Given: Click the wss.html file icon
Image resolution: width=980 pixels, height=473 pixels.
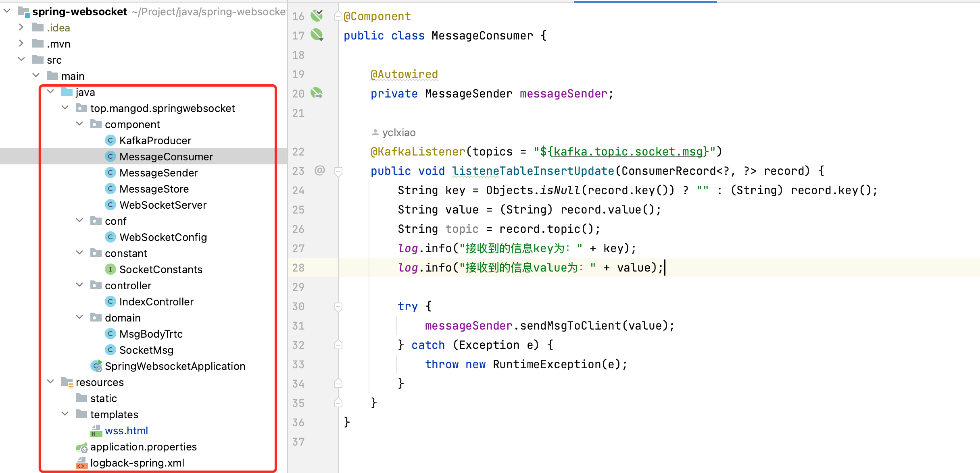Looking at the screenshot, I should [96, 431].
